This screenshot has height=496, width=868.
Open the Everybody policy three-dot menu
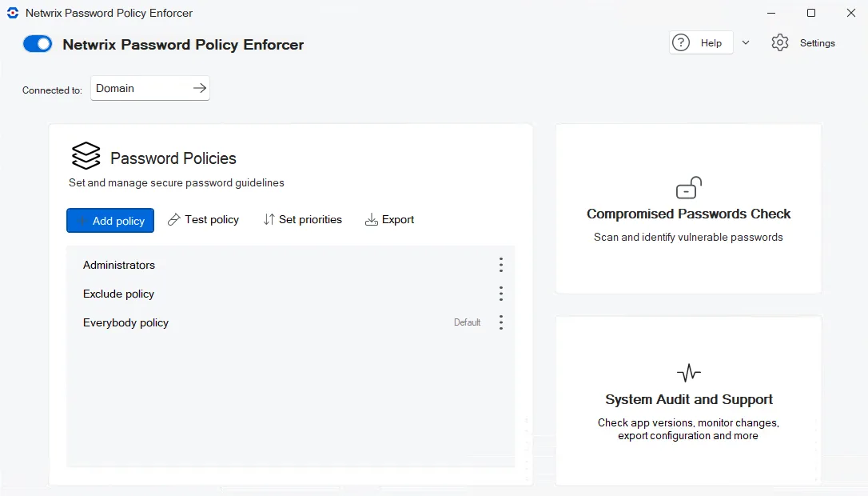pyautogui.click(x=501, y=322)
